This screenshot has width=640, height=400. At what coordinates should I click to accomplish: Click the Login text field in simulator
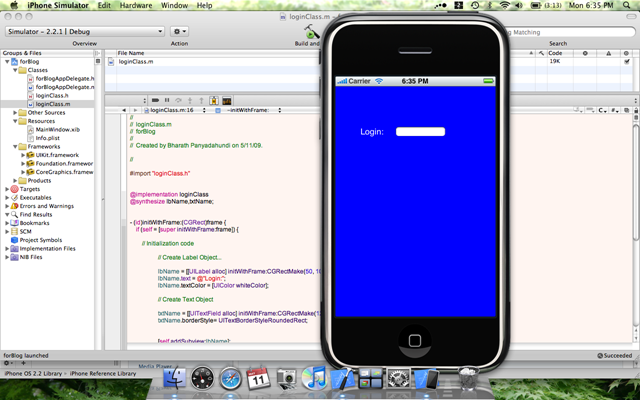pos(420,131)
